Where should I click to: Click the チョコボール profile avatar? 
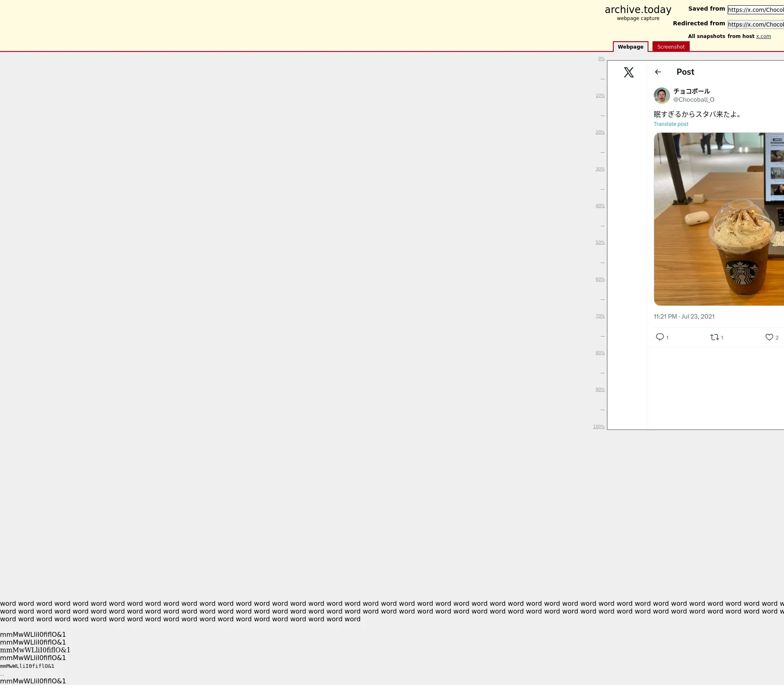[x=661, y=95]
